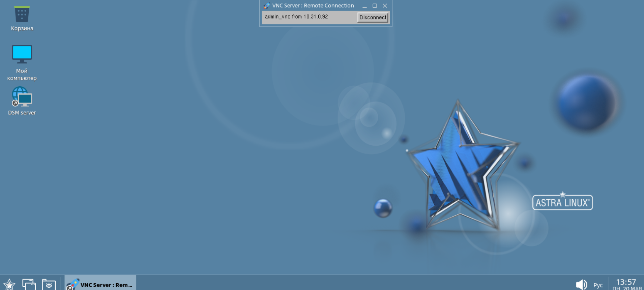This screenshot has height=290, width=644.
Task: Click the VNC Server : Remote Connection title
Action: (313, 6)
